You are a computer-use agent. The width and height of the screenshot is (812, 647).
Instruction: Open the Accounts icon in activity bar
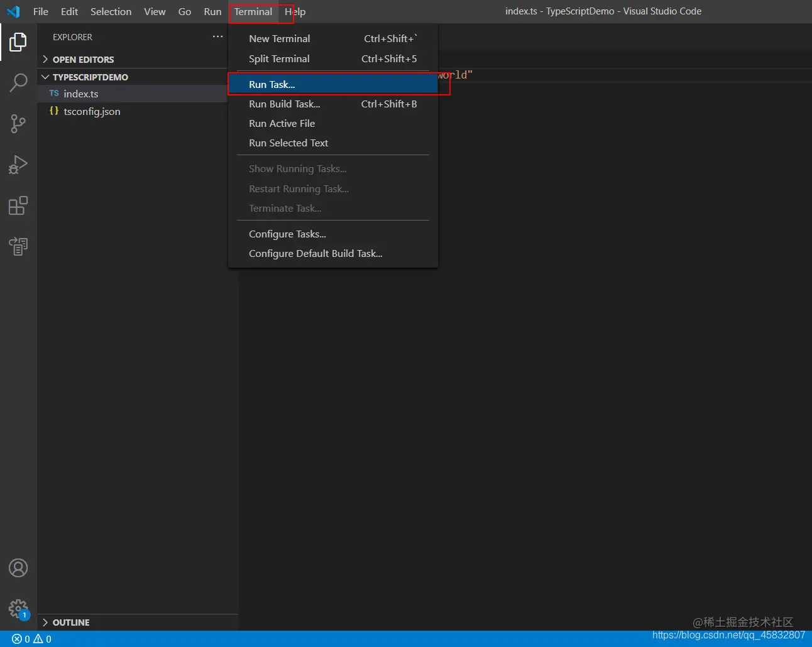18,568
